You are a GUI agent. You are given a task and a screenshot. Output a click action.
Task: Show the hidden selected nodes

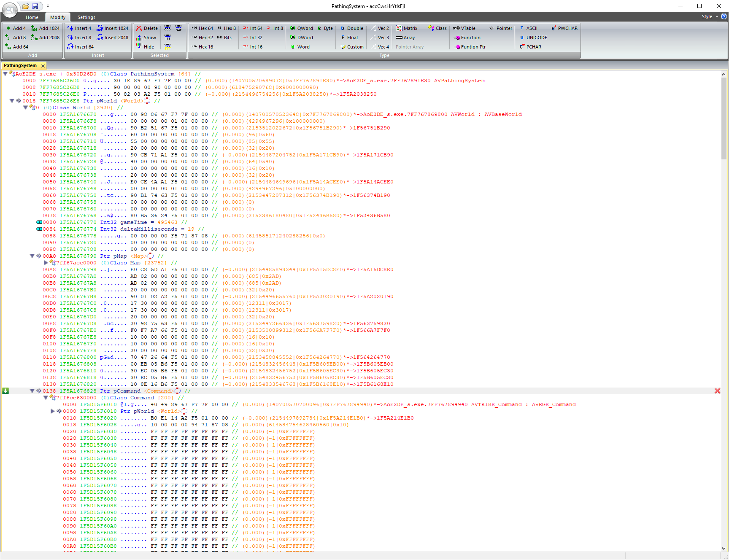click(146, 38)
